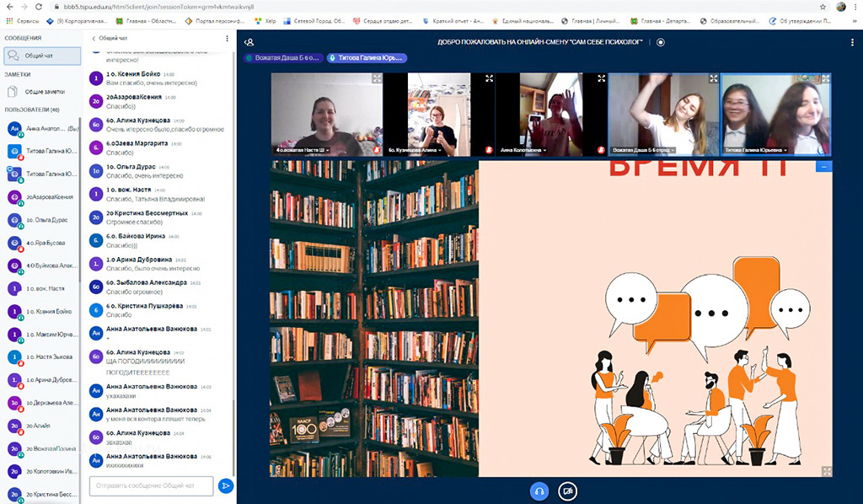Click Вожатая Даша talking indicator pill

coord(283,58)
